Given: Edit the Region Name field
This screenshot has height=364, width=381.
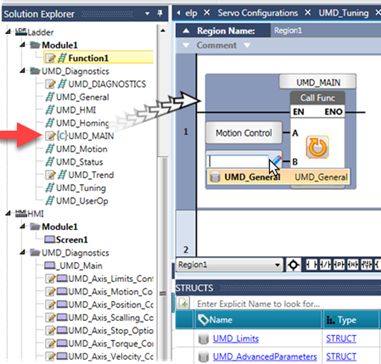Looking at the screenshot, I should (x=326, y=31).
